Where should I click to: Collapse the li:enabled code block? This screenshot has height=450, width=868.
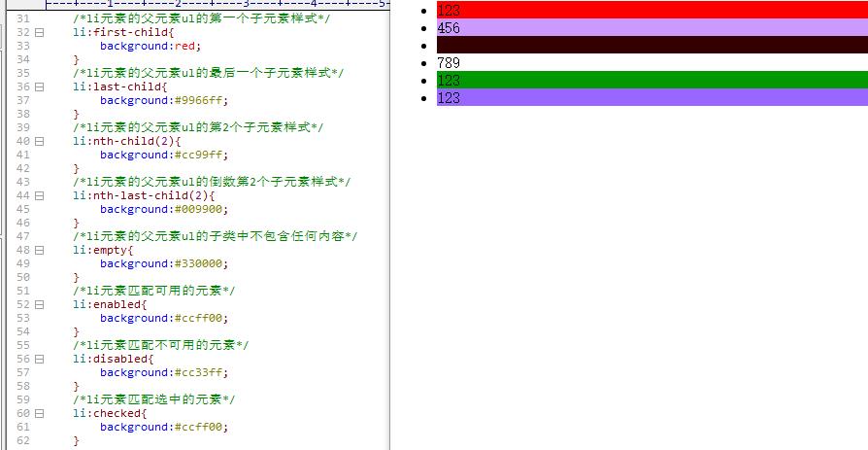pos(39,304)
